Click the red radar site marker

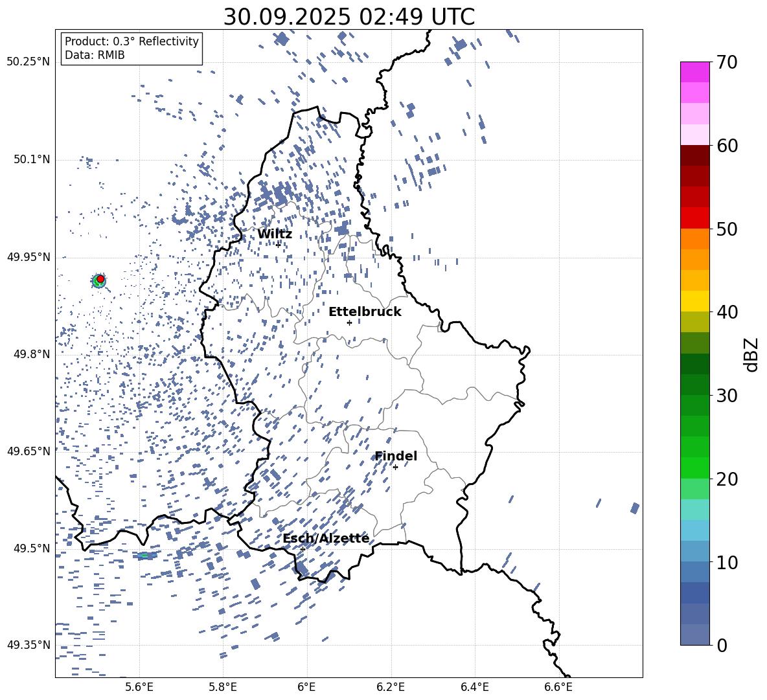(x=100, y=279)
